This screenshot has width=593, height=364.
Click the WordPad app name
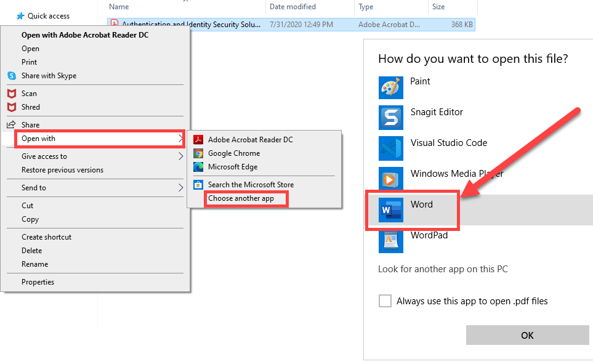click(429, 235)
